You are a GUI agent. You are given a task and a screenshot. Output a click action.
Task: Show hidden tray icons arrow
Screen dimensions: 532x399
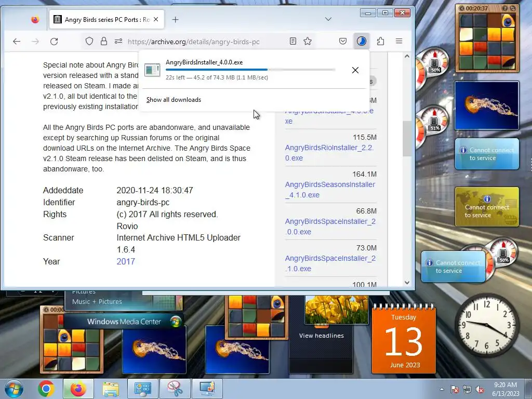pos(442,389)
